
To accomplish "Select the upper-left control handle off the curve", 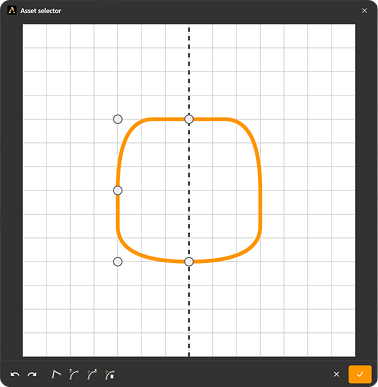I will tap(118, 119).
